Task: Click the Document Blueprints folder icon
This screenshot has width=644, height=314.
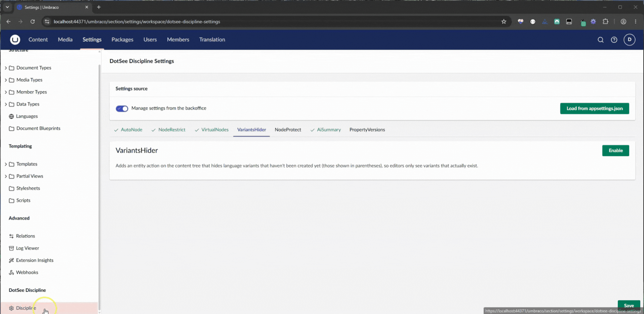Action: (11, 128)
